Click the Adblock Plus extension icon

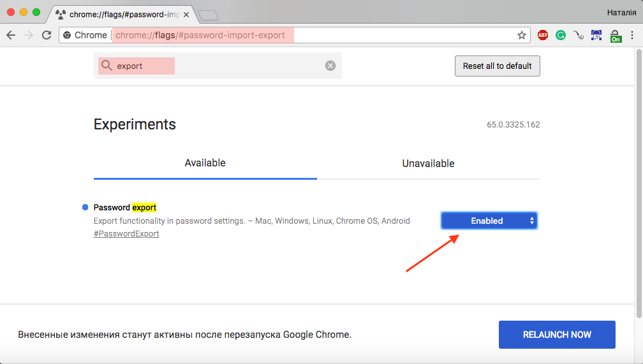click(x=543, y=35)
